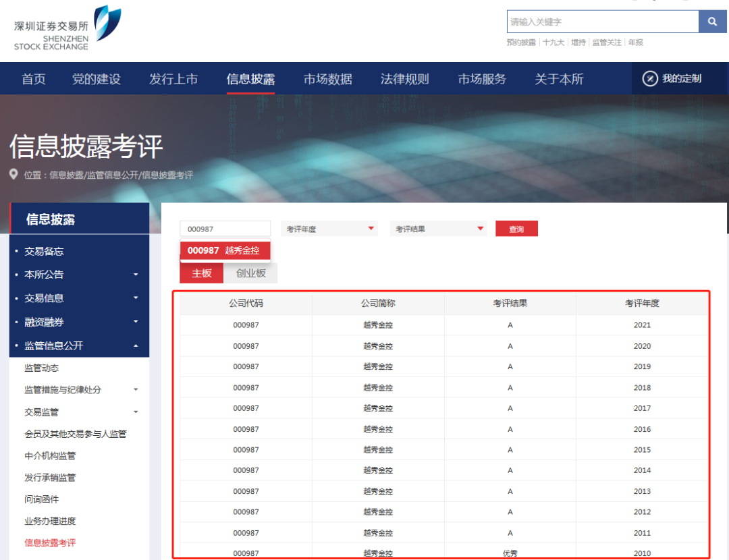Viewport: 729px width, 560px height.
Task: Open the 市场数据 menu
Action: 327,78
